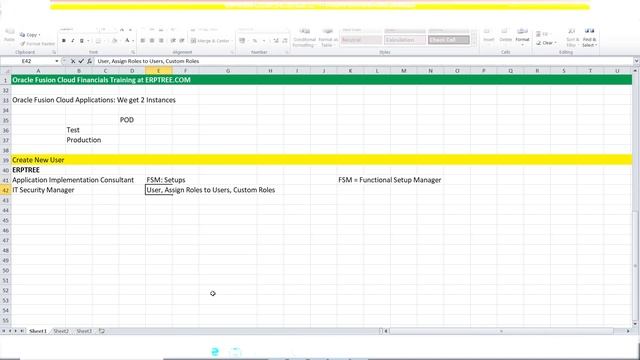Click the Copy button

[x=29, y=35]
